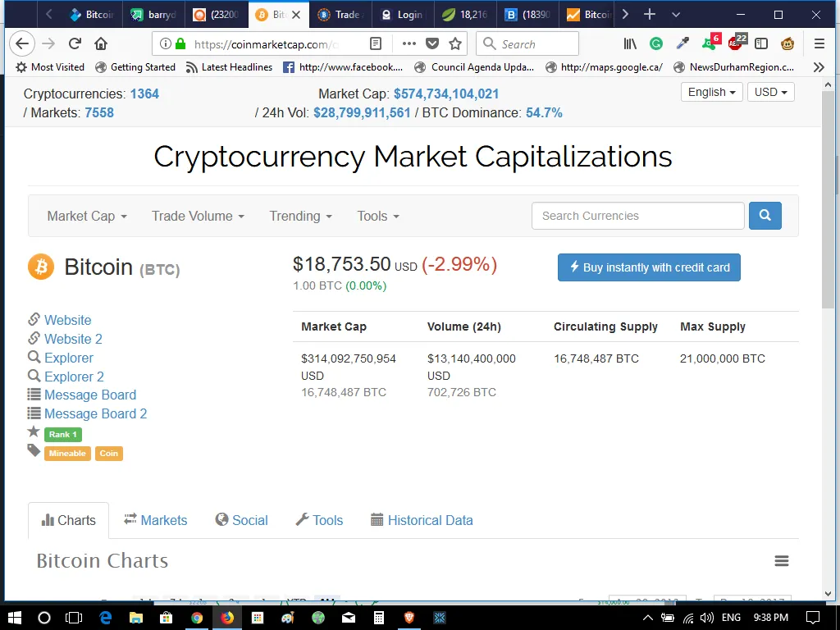
Task: Open the Explorer 2 link
Action: tap(74, 377)
